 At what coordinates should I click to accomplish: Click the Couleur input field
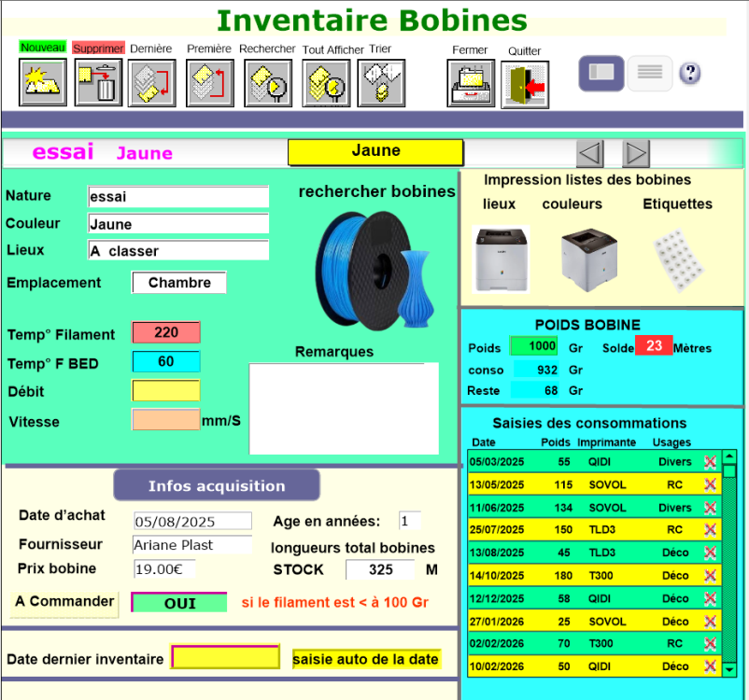pos(178,224)
